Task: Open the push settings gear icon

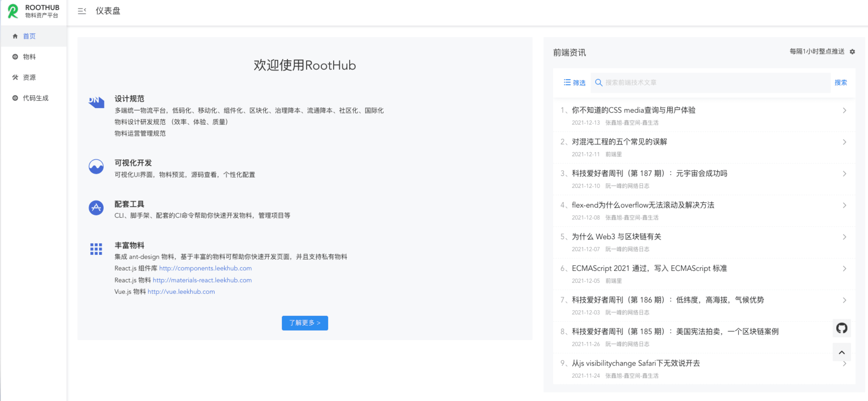Action: (852, 52)
